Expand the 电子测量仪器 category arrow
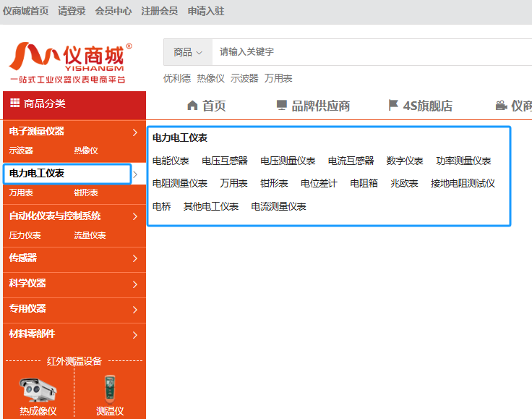Image resolution: width=532 pixels, height=419 pixels. point(134,132)
